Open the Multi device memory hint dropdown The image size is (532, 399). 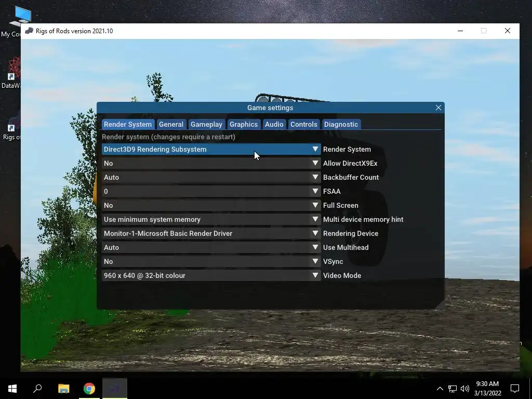[211, 219]
